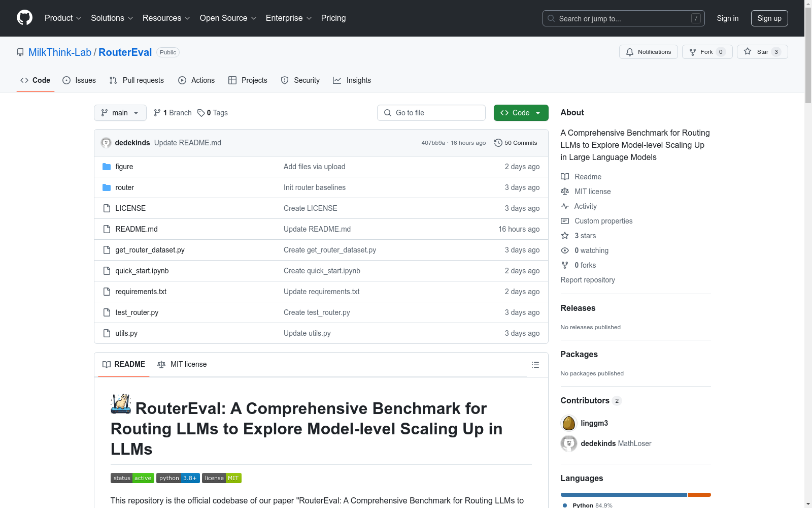Expand the Product menu

[63, 18]
